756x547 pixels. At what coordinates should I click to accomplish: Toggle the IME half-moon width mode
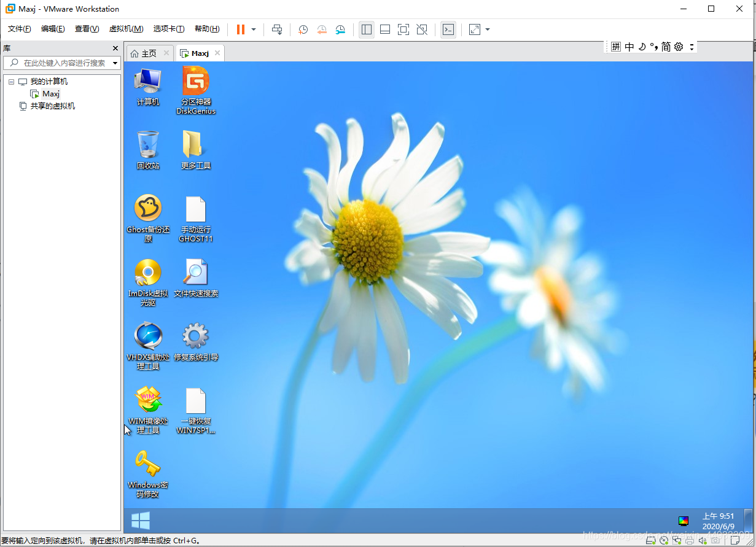[x=642, y=47]
